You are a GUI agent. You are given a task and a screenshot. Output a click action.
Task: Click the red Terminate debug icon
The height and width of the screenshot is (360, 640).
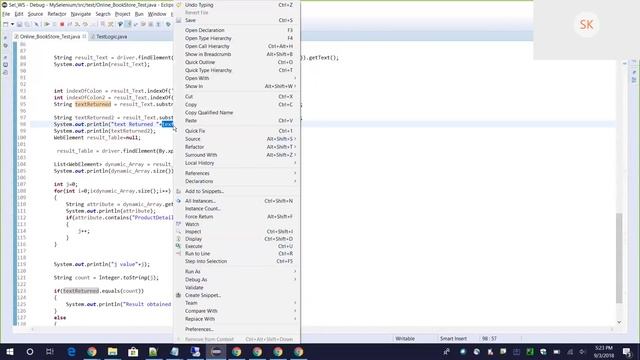point(62,24)
